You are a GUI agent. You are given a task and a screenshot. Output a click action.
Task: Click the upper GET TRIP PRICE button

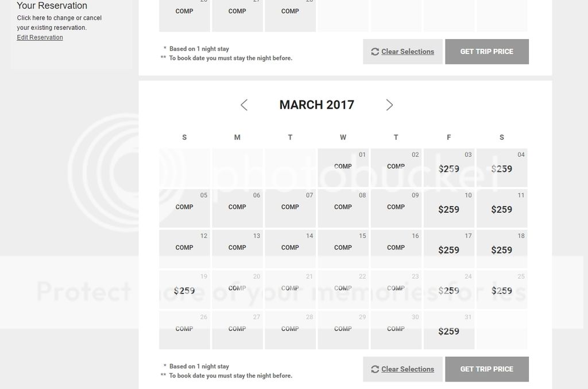click(x=487, y=52)
